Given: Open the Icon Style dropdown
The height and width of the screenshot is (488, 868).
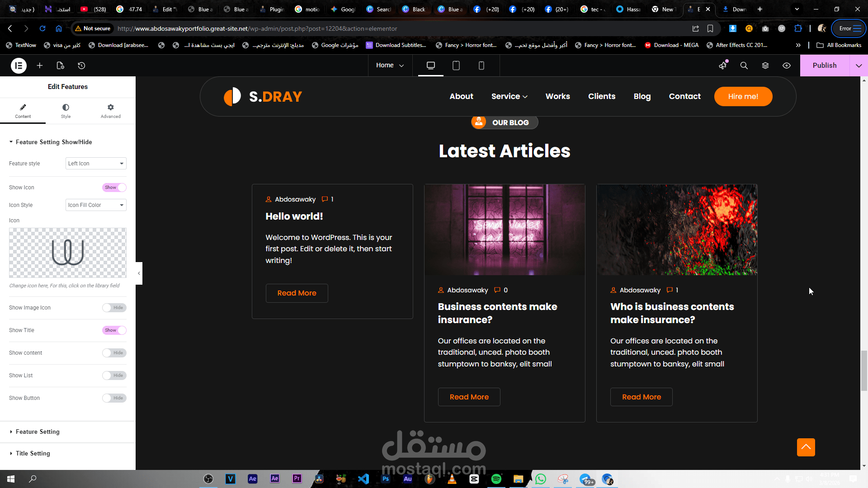Looking at the screenshot, I should pyautogui.click(x=96, y=205).
